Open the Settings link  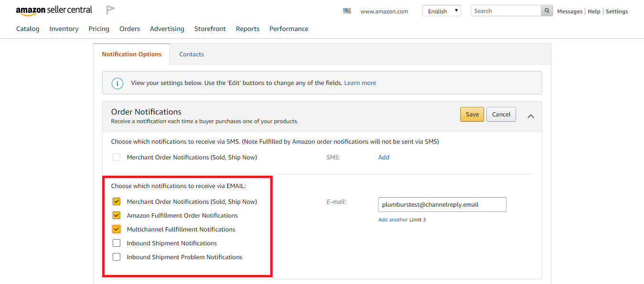[x=617, y=11]
